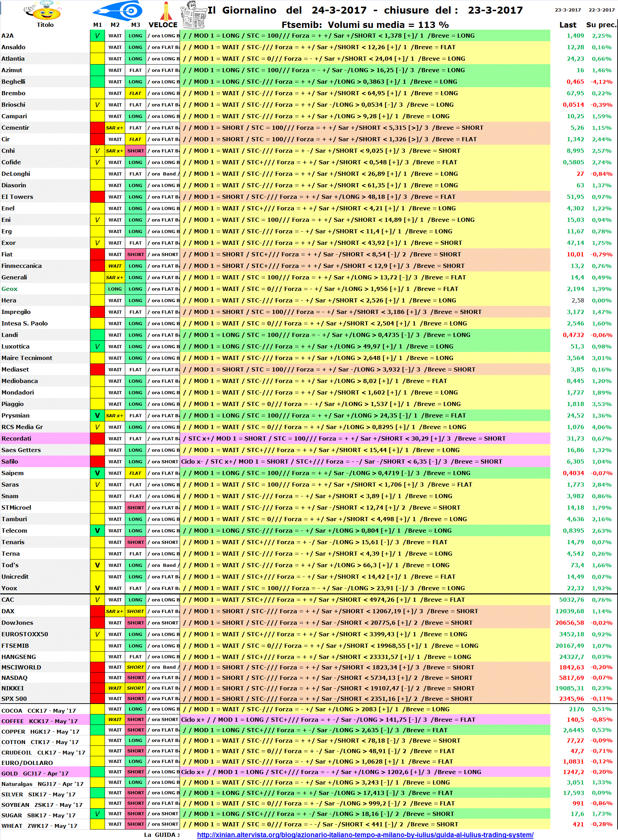Select the NASDAQ title cell
Image resolution: width=618 pixels, height=840 pixels.
(45, 677)
